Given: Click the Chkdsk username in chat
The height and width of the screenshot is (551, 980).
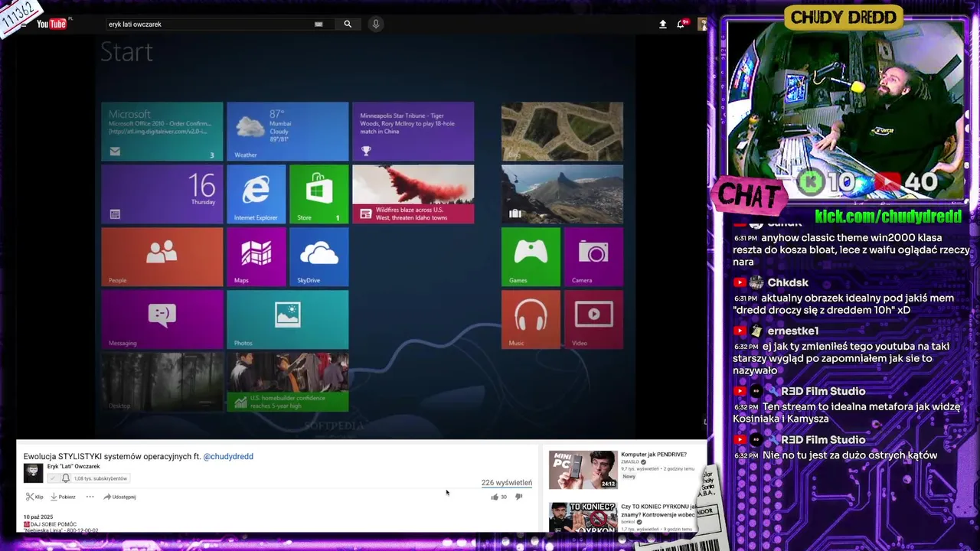Looking at the screenshot, I should tap(787, 282).
